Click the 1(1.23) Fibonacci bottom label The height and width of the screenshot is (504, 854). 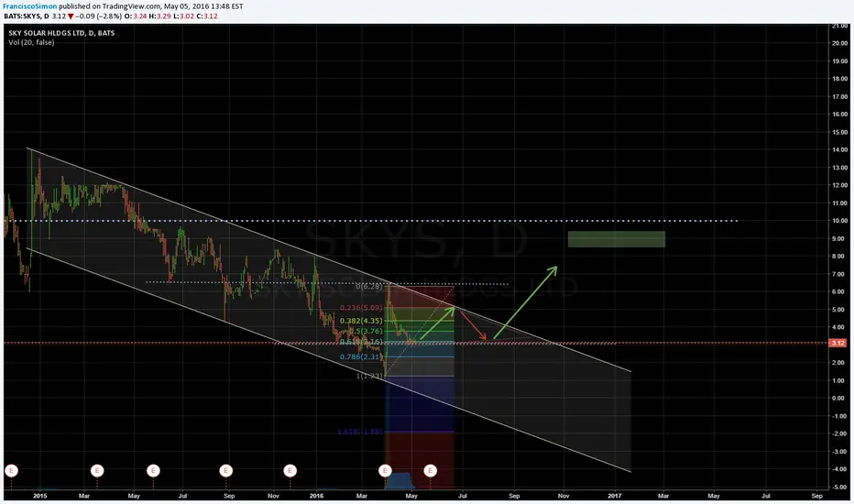(x=369, y=376)
